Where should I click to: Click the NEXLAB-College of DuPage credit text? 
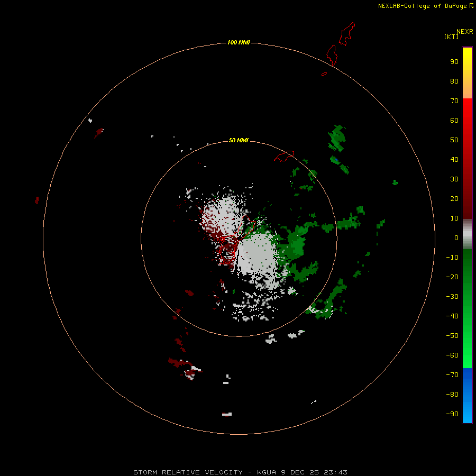click(423, 6)
